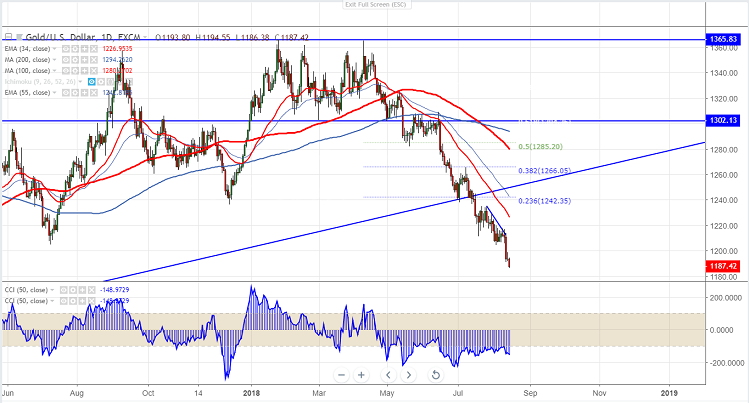
Task: Open the Ichimoku (9, 26, 52, 26) dropdown arrow
Action: 80,82
